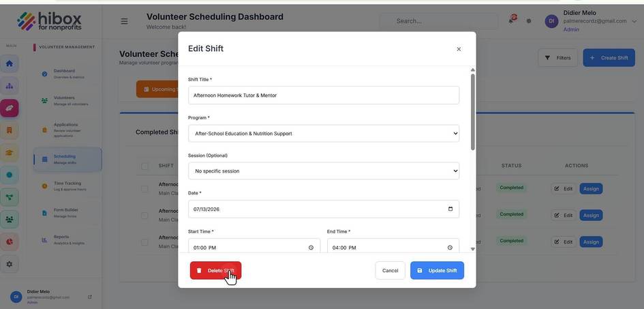The height and width of the screenshot is (309, 644).
Task: Click the pink volunteer management sidebar icon
Action: pyautogui.click(x=10, y=108)
